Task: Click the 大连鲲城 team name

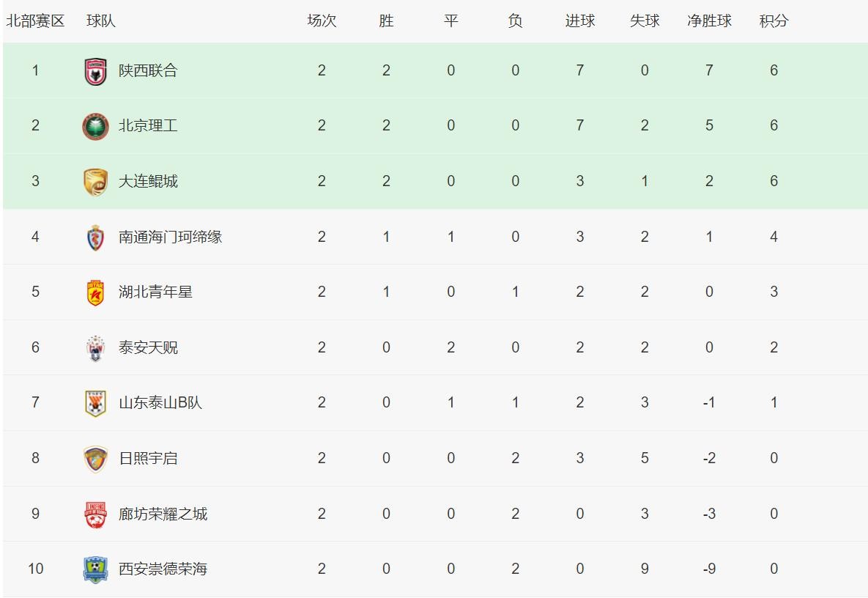Action: [148, 182]
